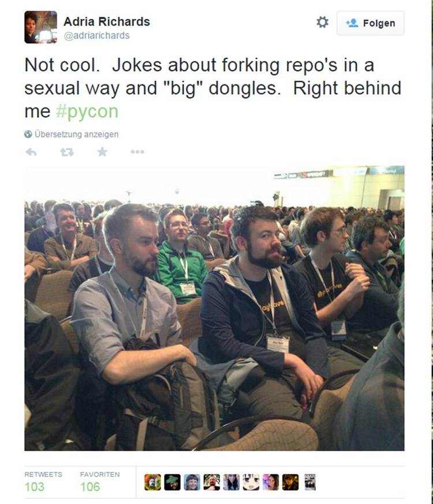Image resolution: width=433 pixels, height=504 pixels.
Task: Click the colorful psychedelic face avatar
Action: [152, 482]
